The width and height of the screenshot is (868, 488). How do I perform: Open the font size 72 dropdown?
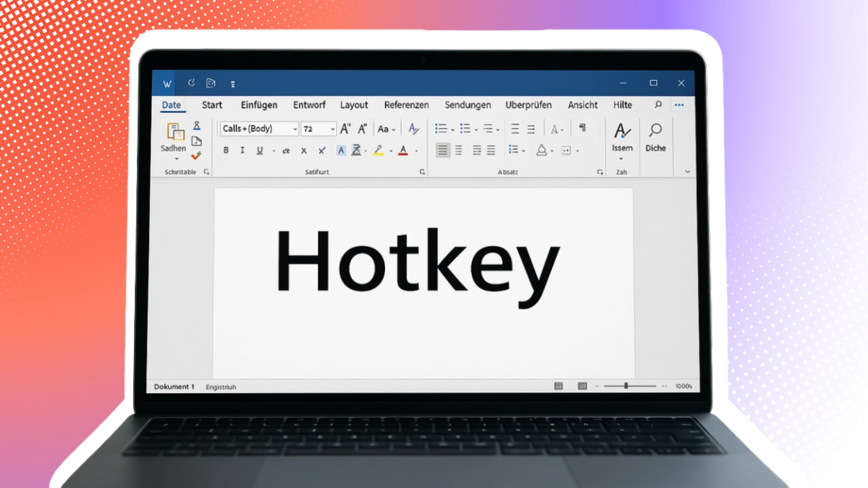315,129
